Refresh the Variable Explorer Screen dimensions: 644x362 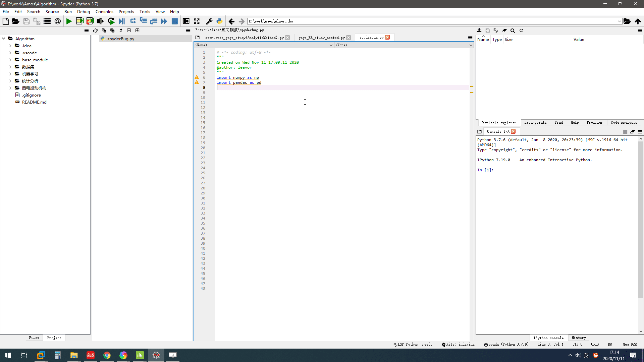coord(522,31)
